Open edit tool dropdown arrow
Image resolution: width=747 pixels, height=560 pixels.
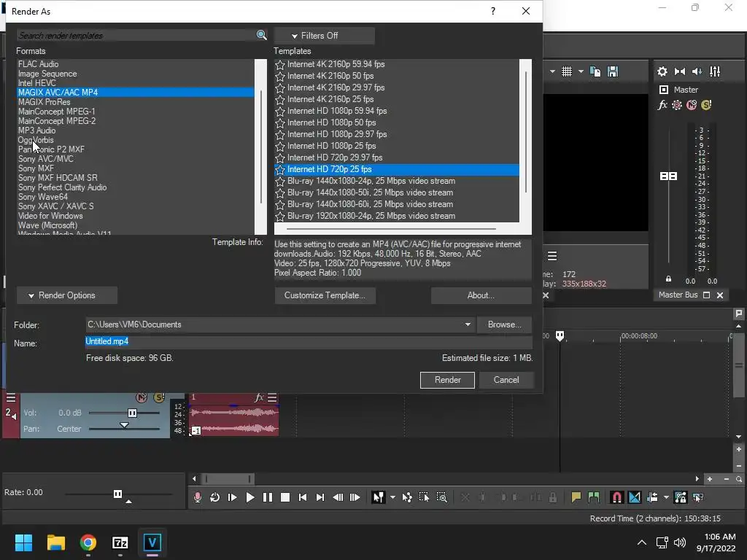coord(392,497)
